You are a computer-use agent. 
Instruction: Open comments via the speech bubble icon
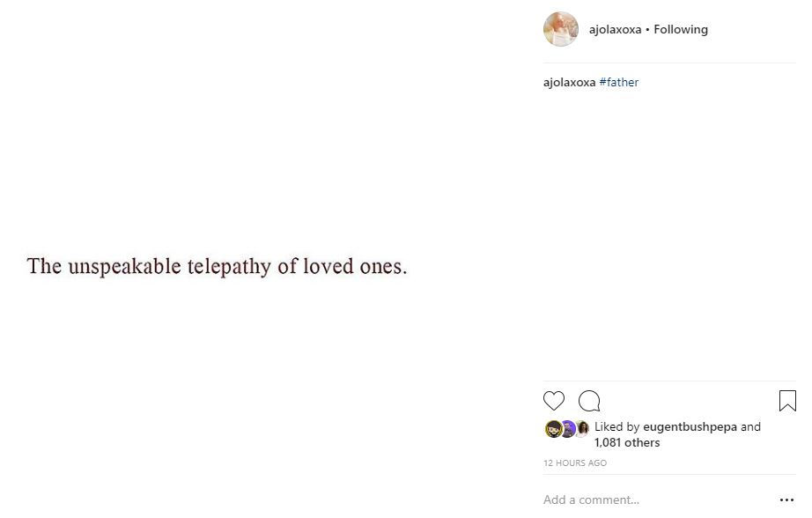point(589,401)
